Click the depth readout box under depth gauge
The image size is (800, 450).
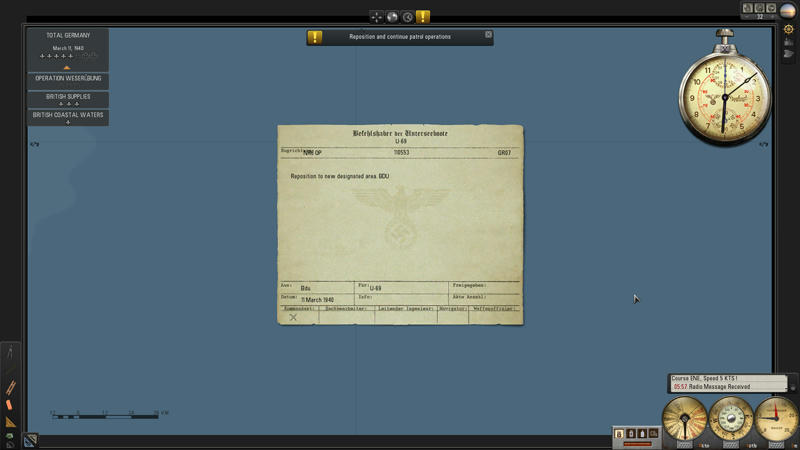tap(776, 446)
